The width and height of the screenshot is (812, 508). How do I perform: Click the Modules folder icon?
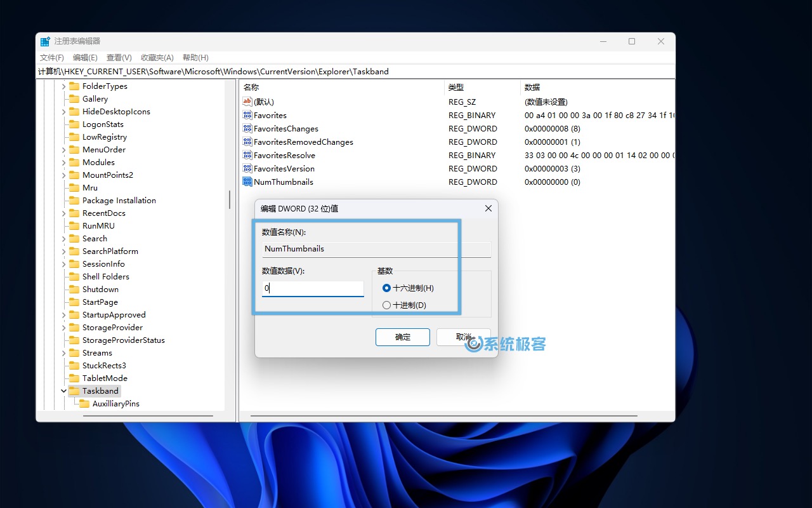coord(74,163)
